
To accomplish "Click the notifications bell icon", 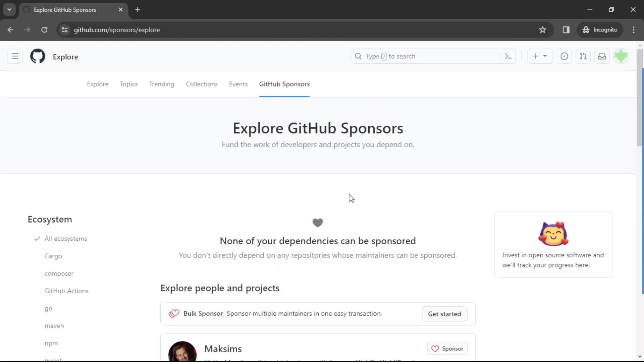I will 602,57.
